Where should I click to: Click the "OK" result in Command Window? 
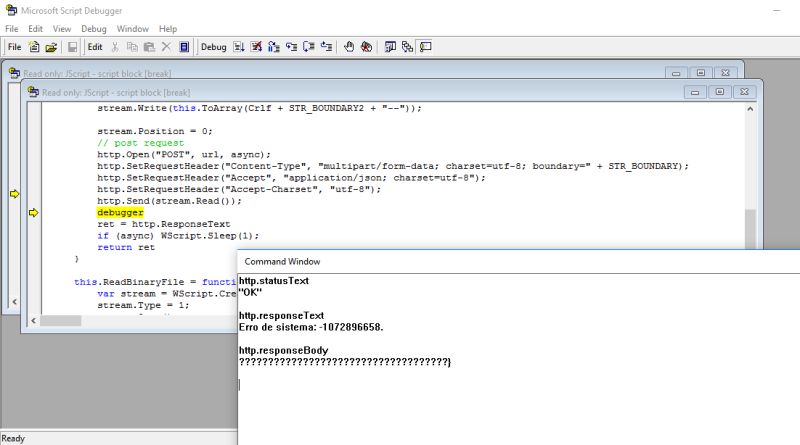click(250, 292)
